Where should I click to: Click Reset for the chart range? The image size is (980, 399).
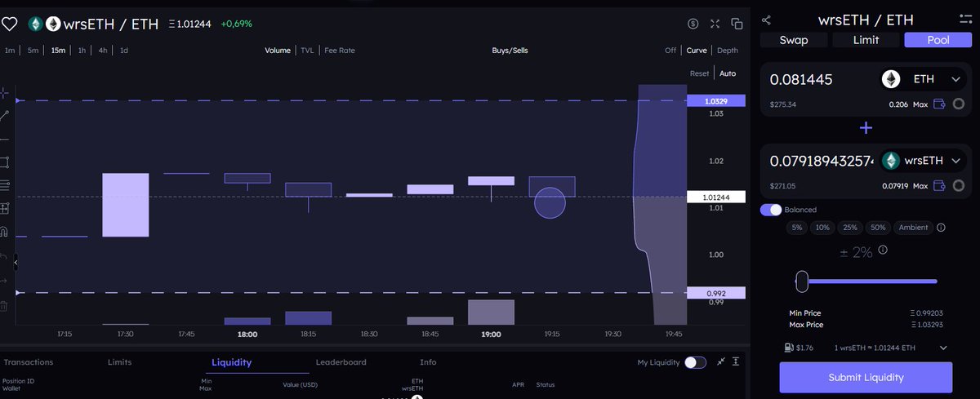[700, 73]
